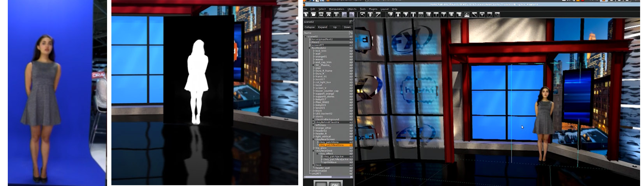The height and width of the screenshot is (186, 644).
Task: Toggle the Desk node expander
Action: tap(313, 165)
